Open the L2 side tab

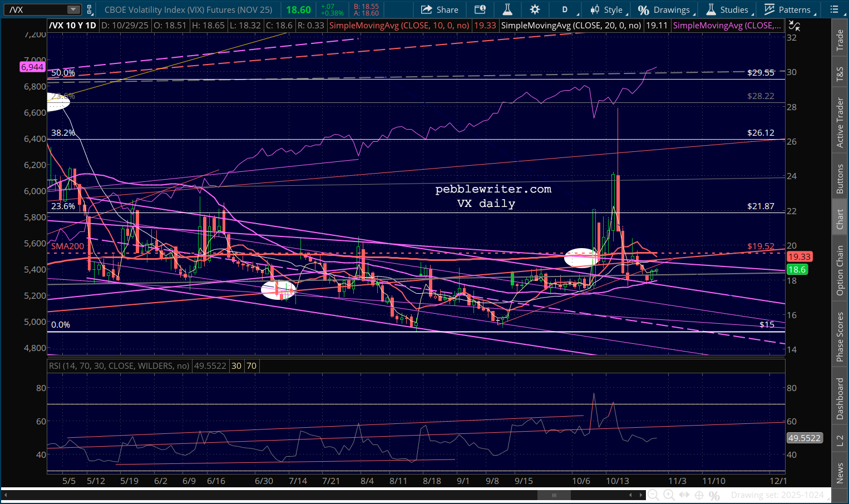coord(840,439)
